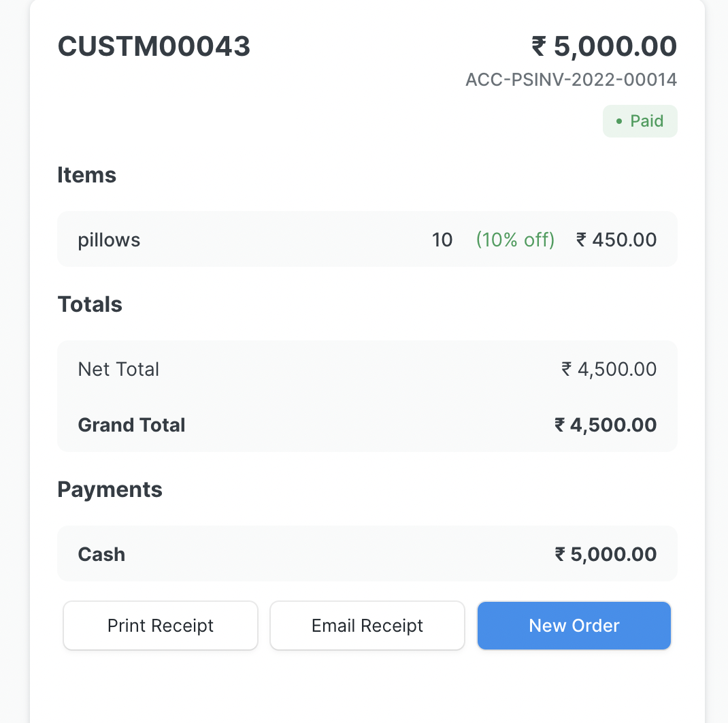
Task: Click the Net Total row
Action: 367,369
